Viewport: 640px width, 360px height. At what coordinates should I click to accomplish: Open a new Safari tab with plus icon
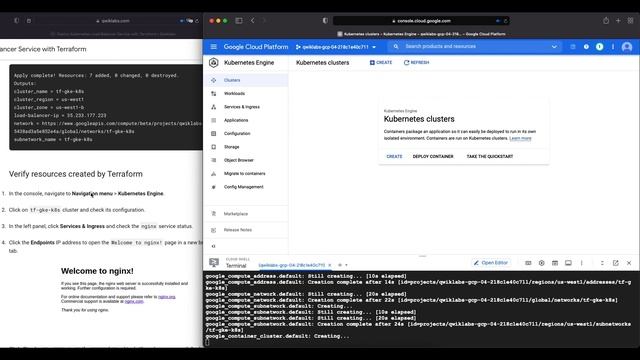pyautogui.click(x=618, y=20)
